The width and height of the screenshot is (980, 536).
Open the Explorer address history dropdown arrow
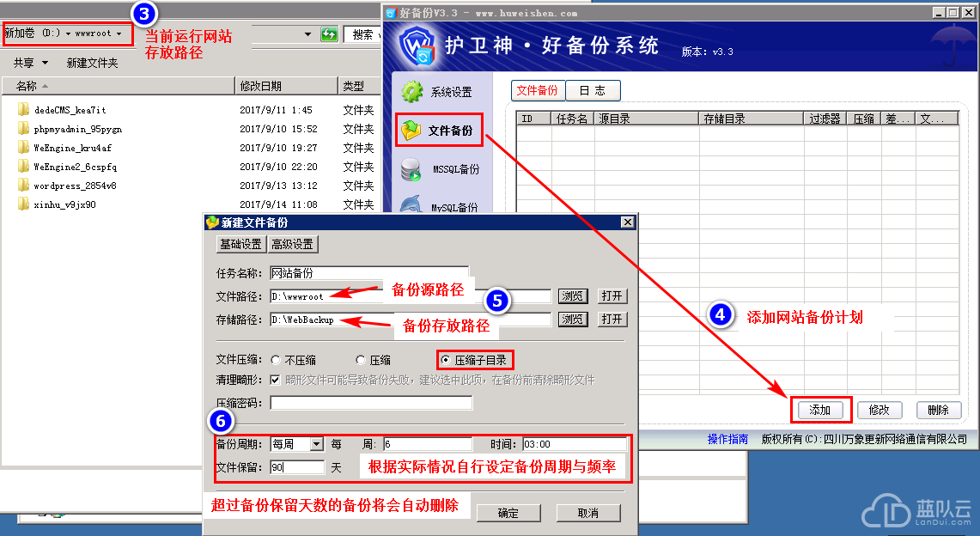tap(307, 34)
